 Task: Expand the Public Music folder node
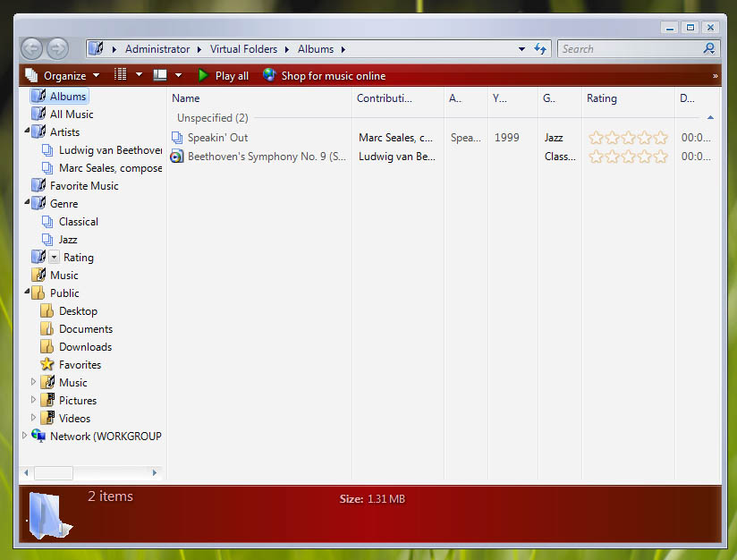coord(33,382)
